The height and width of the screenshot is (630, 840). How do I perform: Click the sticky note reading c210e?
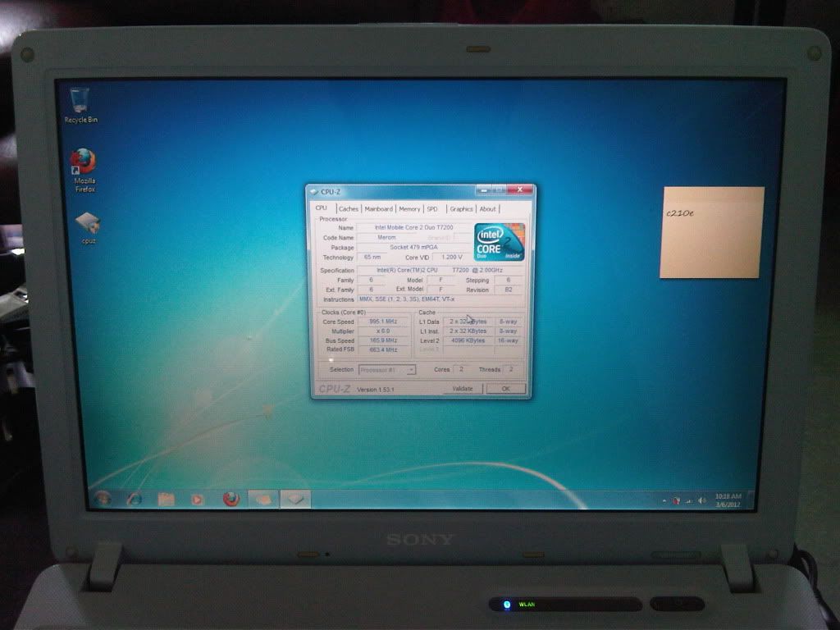click(x=712, y=232)
